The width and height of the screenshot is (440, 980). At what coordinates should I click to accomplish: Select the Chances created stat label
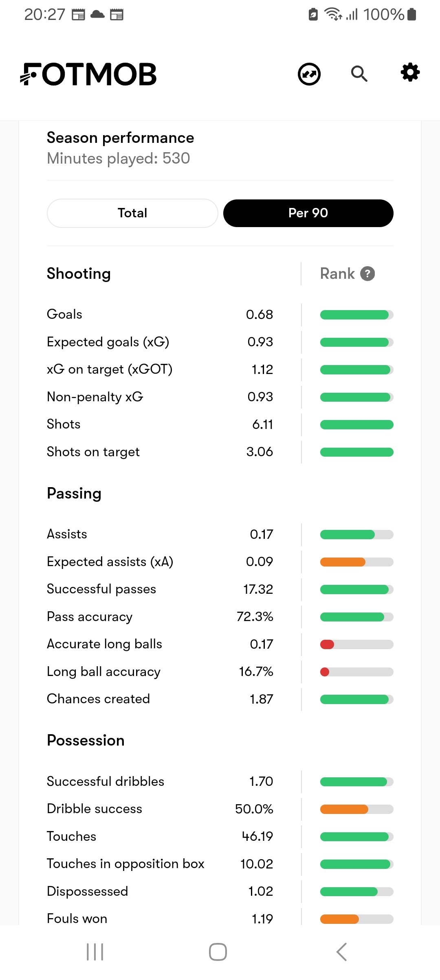[x=98, y=699]
